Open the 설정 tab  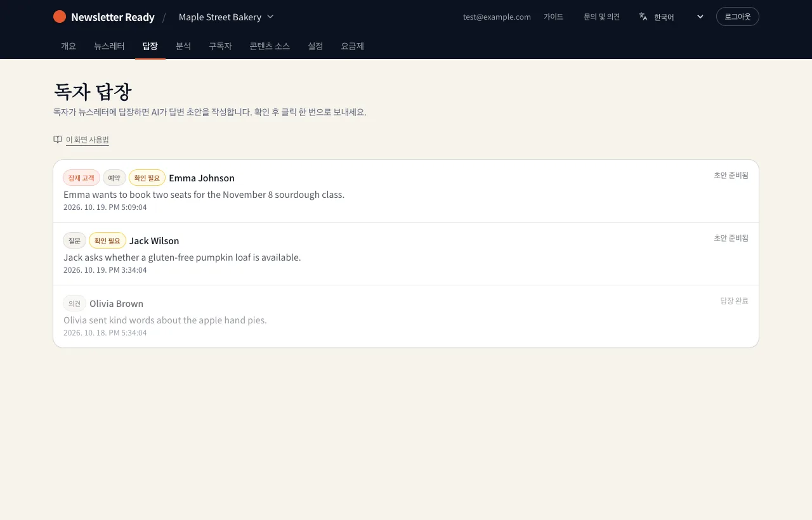tap(315, 46)
